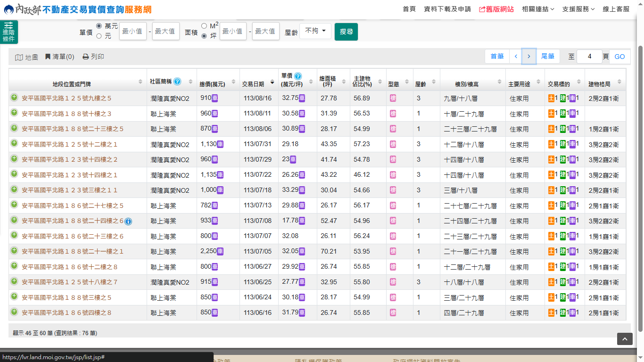
Task: Click orange 土 icon in 2,250 price row
Action: (551, 251)
